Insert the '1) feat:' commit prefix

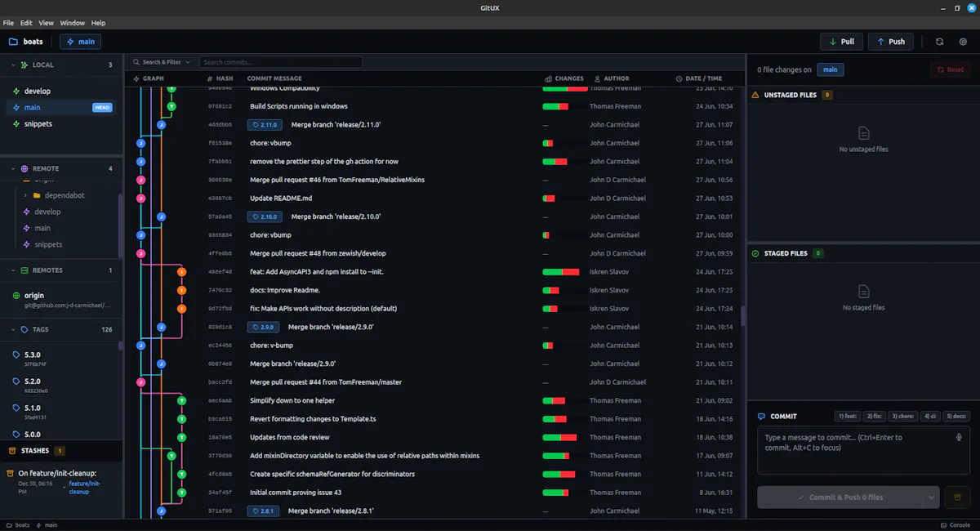pyautogui.click(x=848, y=416)
